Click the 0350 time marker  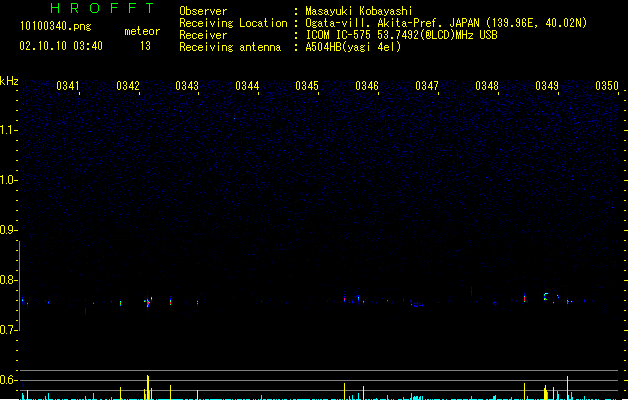[607, 86]
